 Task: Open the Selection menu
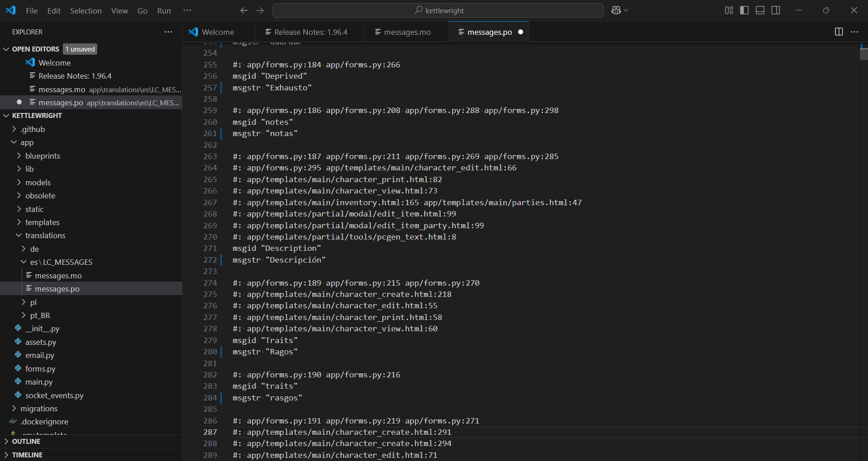pos(85,11)
